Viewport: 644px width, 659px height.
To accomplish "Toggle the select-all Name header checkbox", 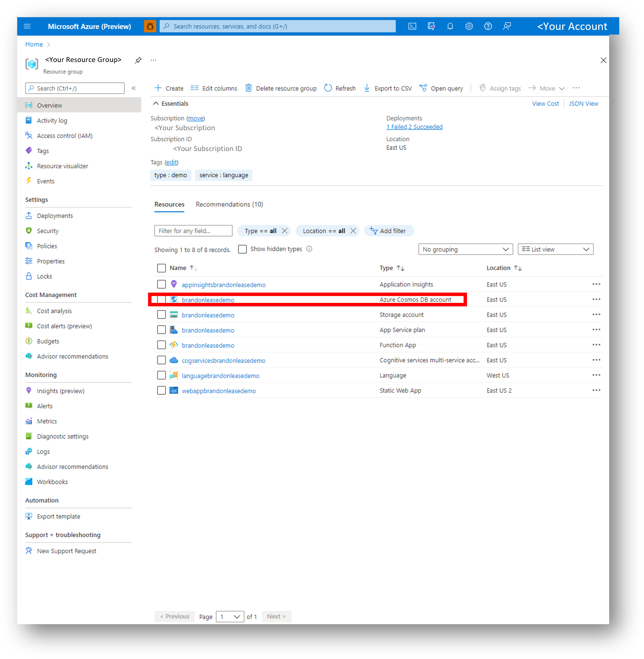I will (161, 268).
